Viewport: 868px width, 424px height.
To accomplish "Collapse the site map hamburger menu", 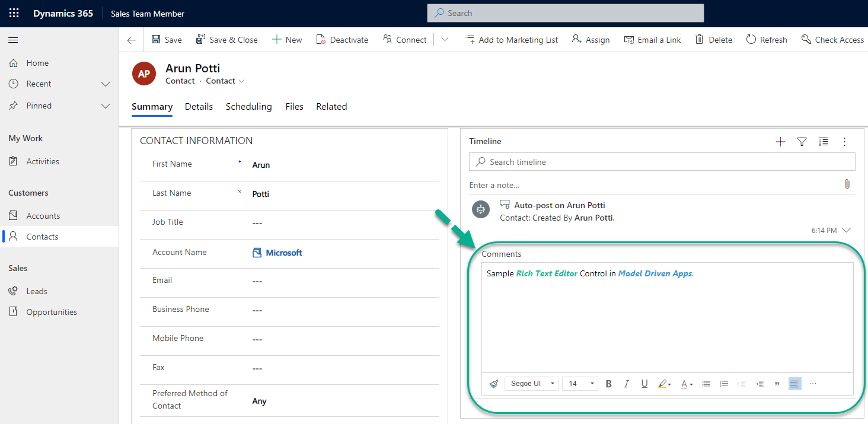I will pyautogui.click(x=13, y=40).
